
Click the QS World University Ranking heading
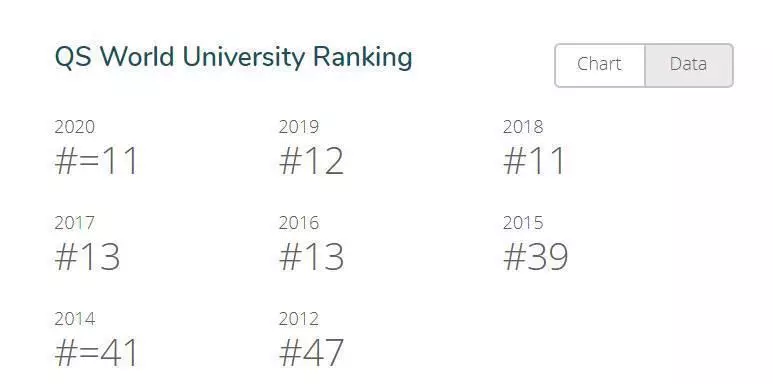click(x=233, y=57)
